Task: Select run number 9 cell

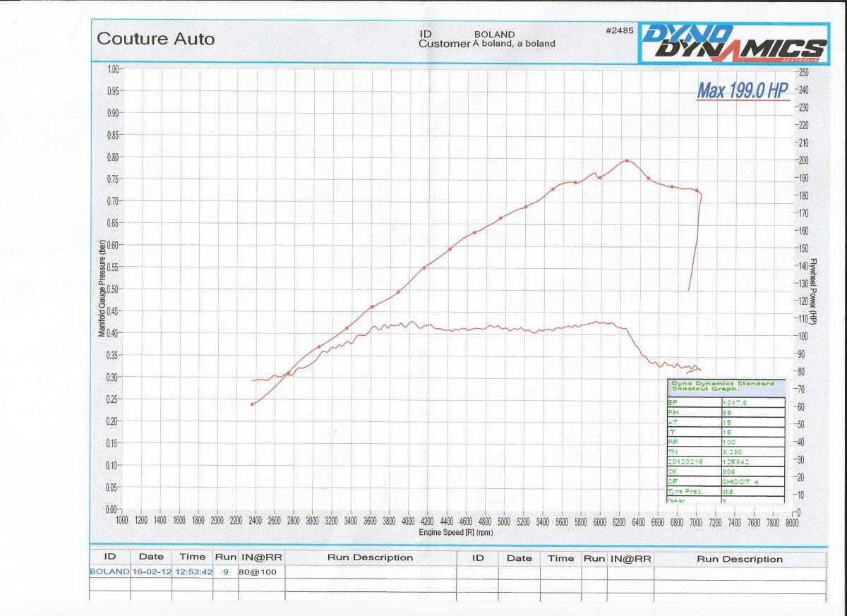Action: 226,572
